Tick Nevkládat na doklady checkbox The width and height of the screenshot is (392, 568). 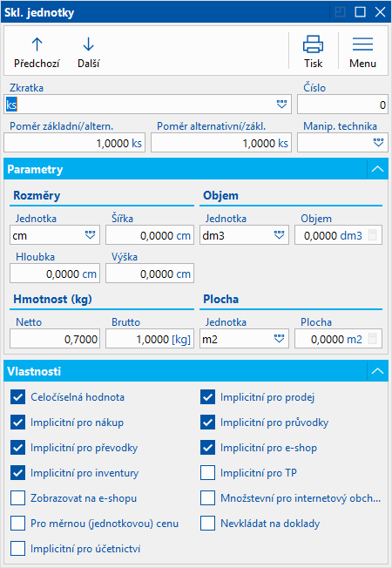[x=207, y=524]
